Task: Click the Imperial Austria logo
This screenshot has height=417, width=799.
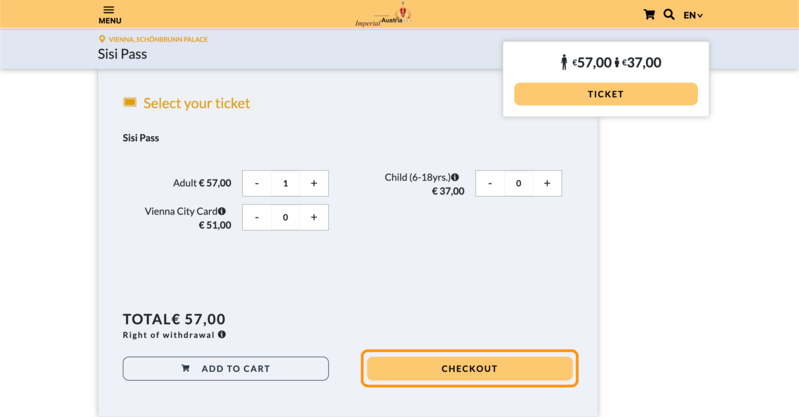Action: [383, 15]
